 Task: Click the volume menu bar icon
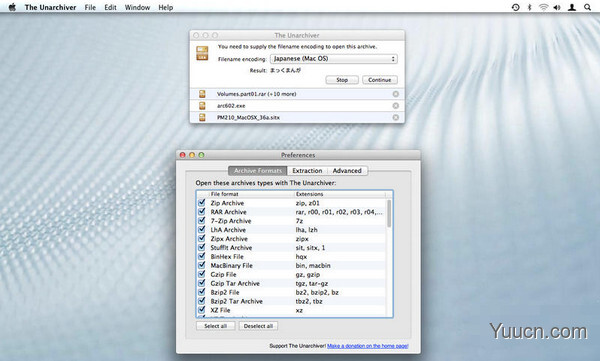coord(557,7)
